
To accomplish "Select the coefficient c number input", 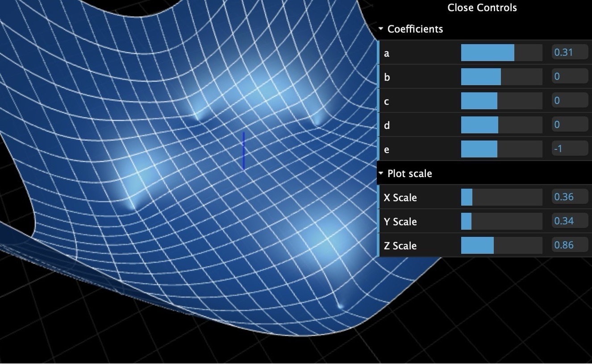I will coord(569,100).
